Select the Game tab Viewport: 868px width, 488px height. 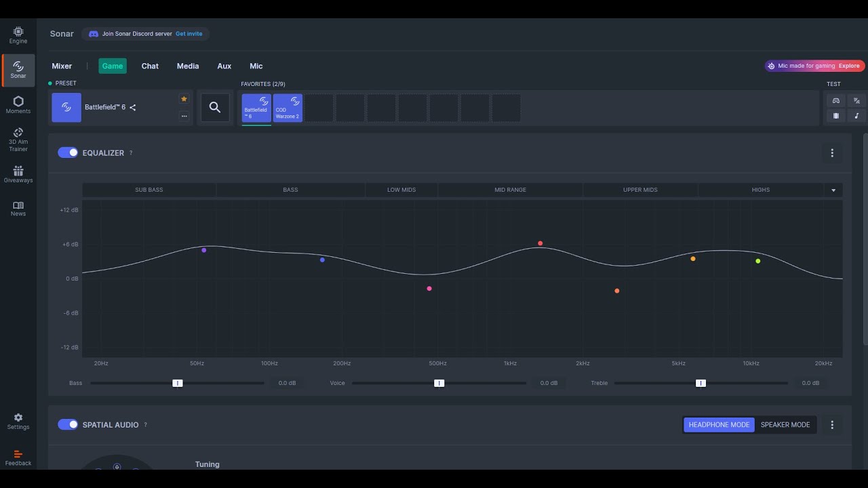tap(113, 66)
